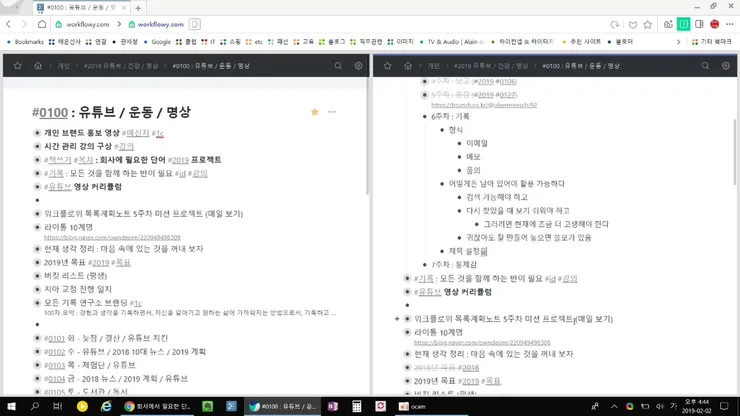
Task: Open search in left Workflowy pane
Action: point(338,66)
